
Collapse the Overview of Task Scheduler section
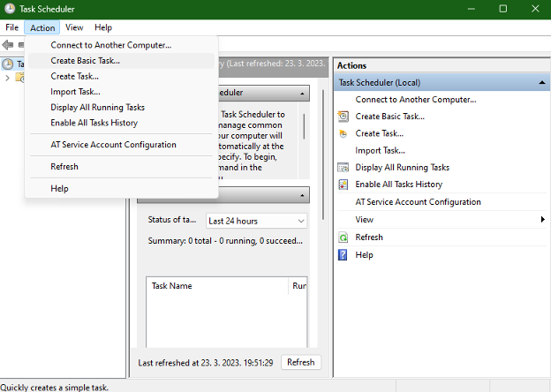302,94
